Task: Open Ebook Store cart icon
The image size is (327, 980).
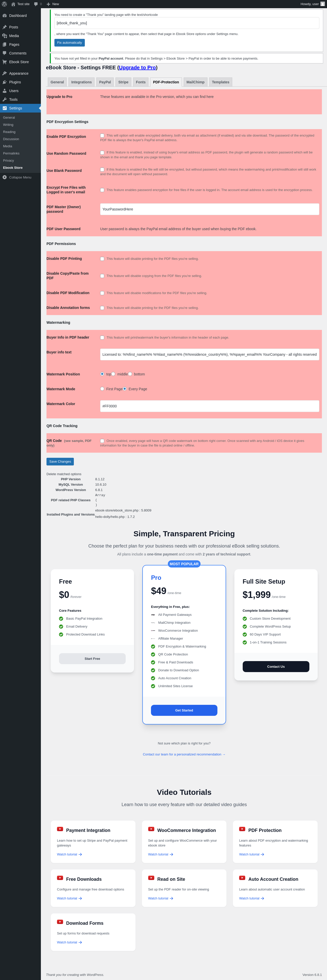Action: pos(5,62)
